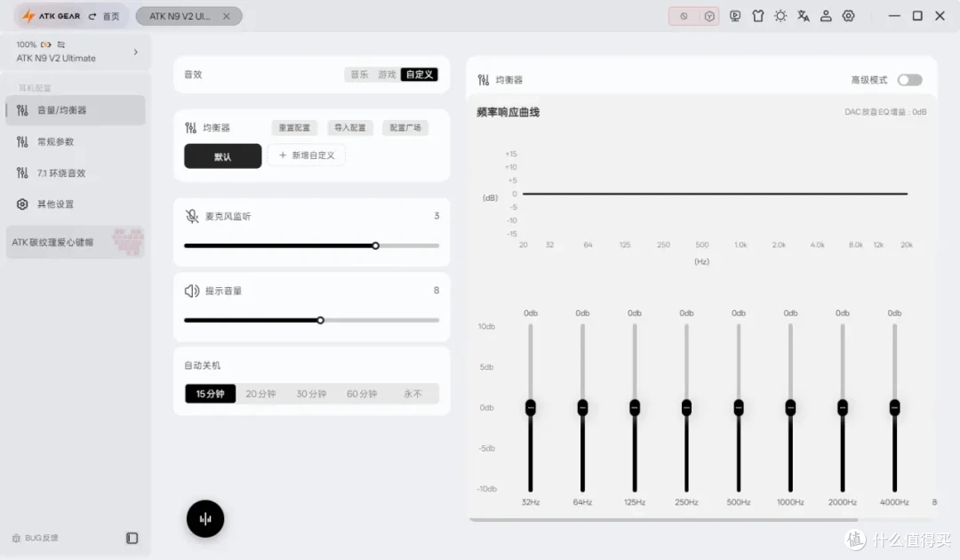The height and width of the screenshot is (560, 960).
Task: Select the 自定义 sound effect mode
Action: tap(420, 74)
